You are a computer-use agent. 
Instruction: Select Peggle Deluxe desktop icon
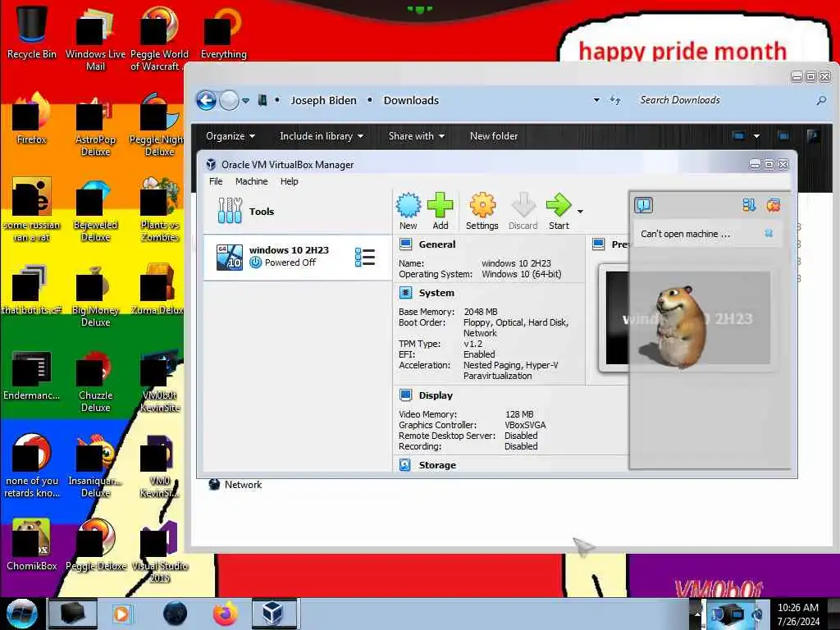tap(95, 545)
